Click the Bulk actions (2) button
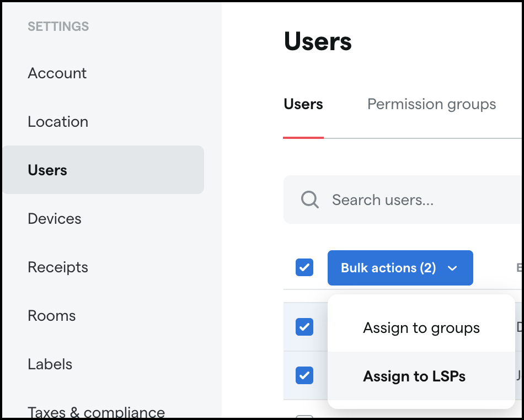524x420 pixels. pyautogui.click(x=388, y=268)
